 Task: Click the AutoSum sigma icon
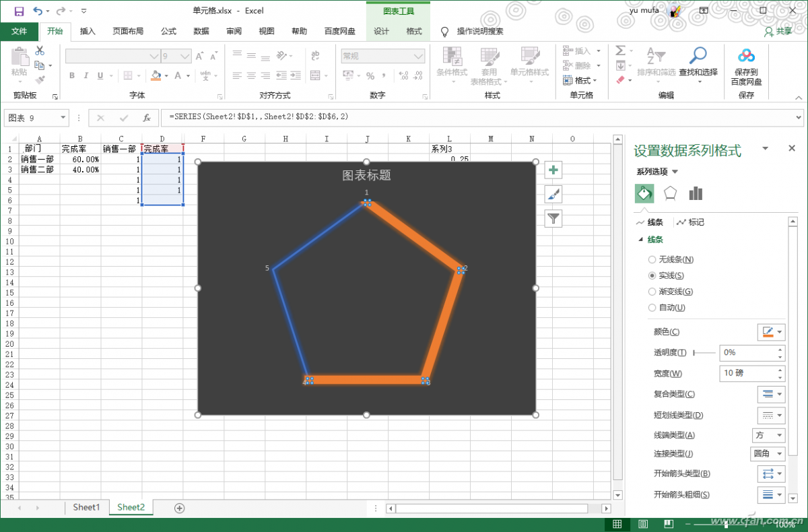620,51
